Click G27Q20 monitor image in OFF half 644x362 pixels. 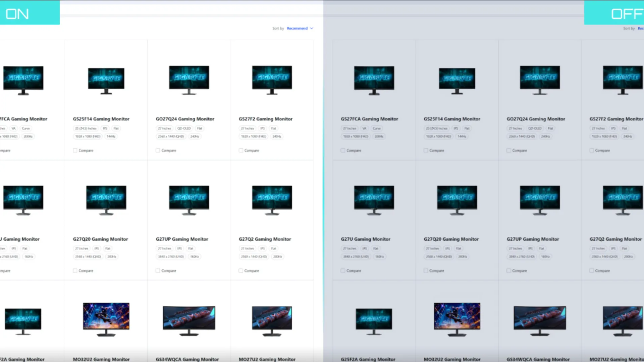pos(457,200)
